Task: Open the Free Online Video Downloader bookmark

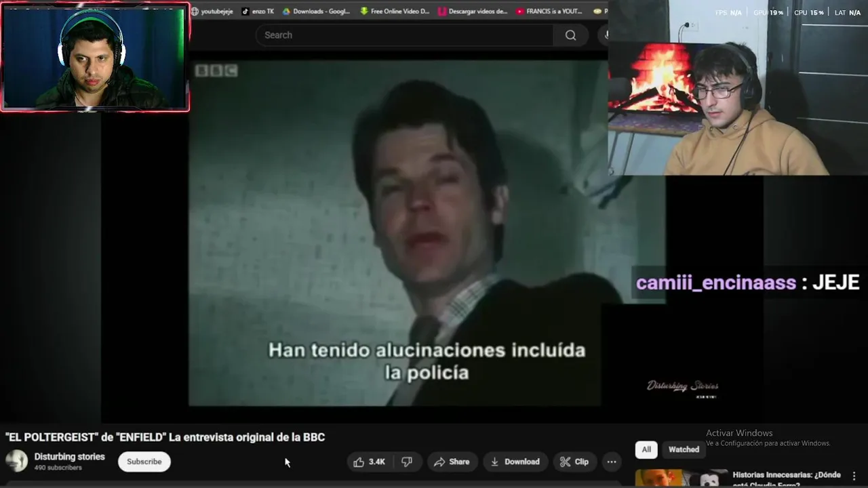Action: click(x=395, y=12)
